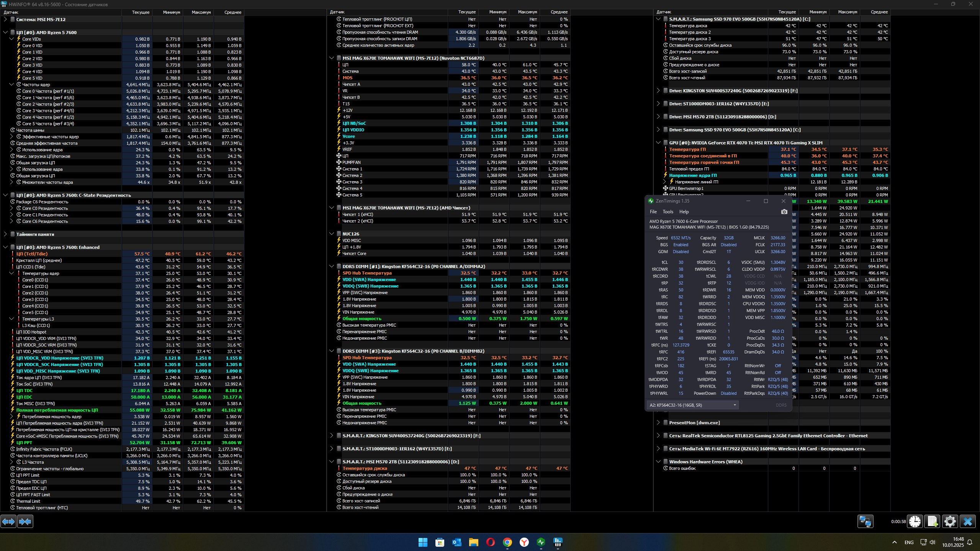Click the expand columns double-arrow icon
This screenshot has height=551, width=980.
8,521
